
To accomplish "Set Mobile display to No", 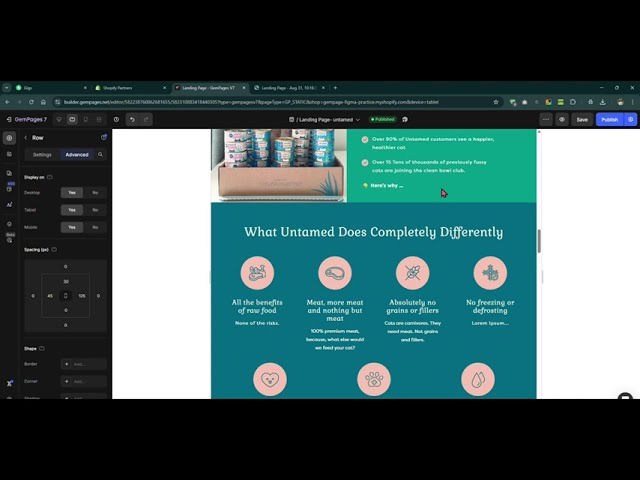I will coord(95,227).
